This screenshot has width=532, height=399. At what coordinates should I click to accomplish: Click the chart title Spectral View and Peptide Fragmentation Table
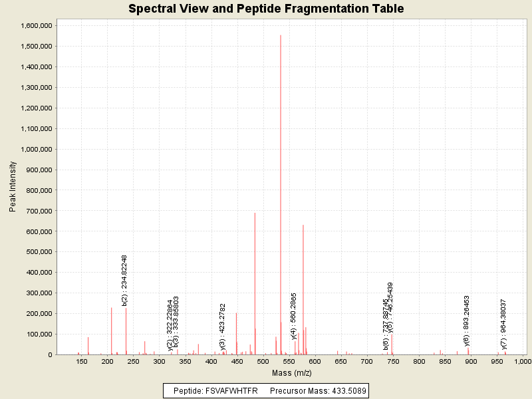coord(266,9)
